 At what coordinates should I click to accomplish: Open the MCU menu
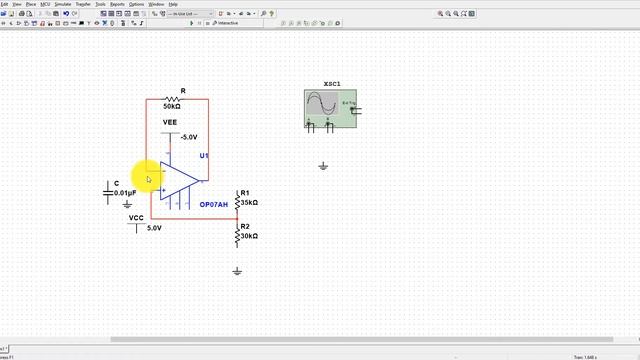pos(45,4)
